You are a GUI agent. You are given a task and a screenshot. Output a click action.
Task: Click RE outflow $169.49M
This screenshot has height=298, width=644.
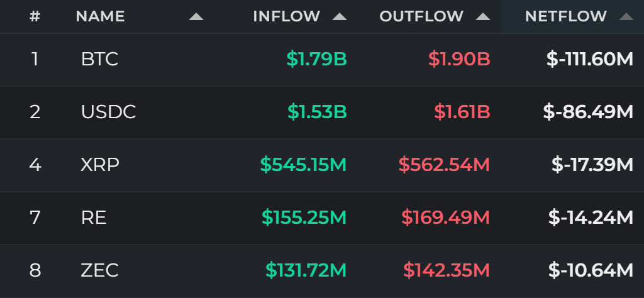click(x=446, y=218)
